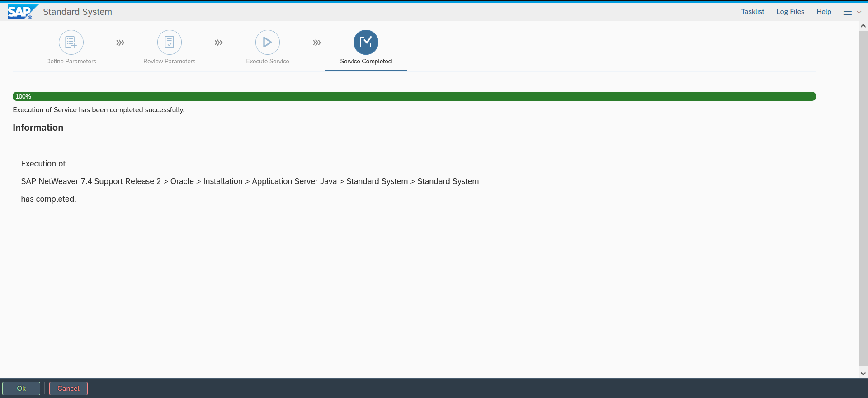Click the Define Parameters label

click(71, 61)
